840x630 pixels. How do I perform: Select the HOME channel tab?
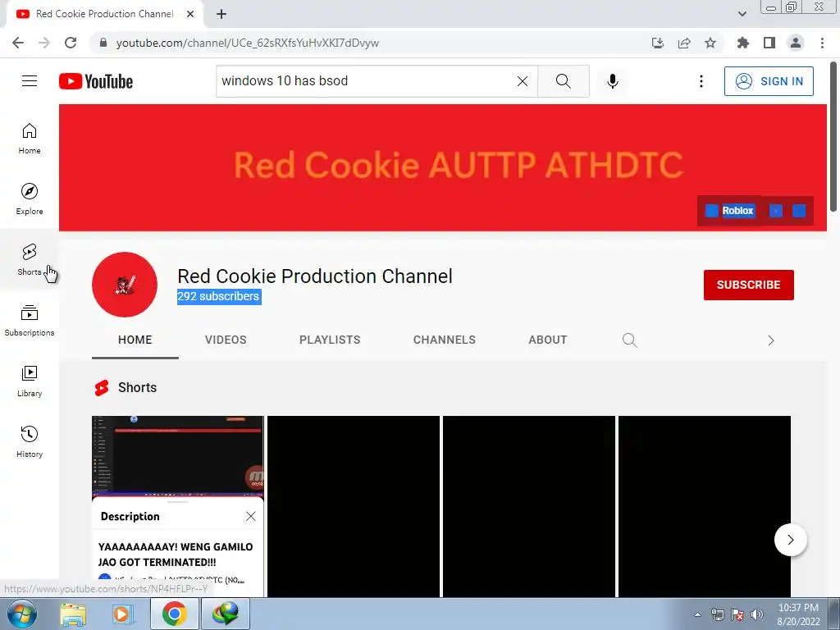click(x=135, y=340)
